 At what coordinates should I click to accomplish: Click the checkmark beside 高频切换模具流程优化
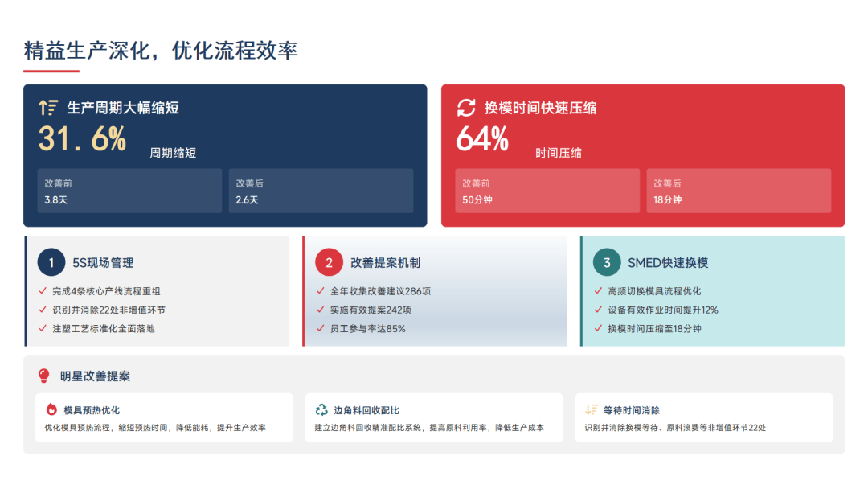(x=598, y=291)
